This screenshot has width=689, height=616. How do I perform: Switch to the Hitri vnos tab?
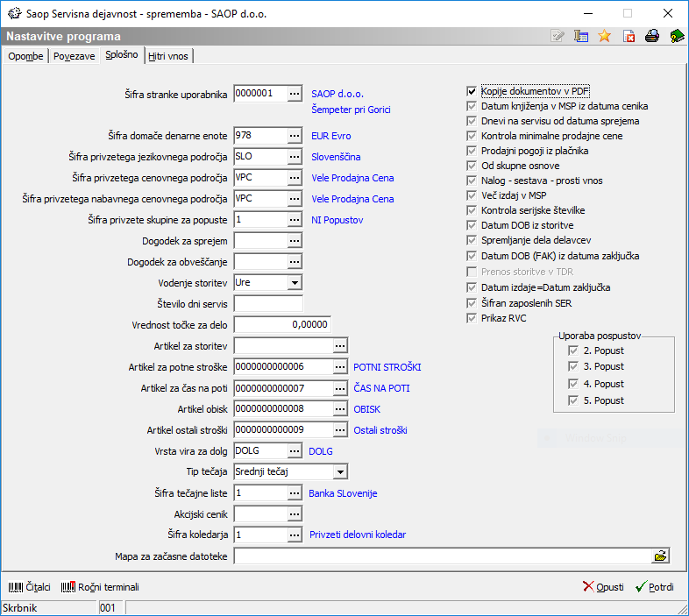click(x=168, y=56)
